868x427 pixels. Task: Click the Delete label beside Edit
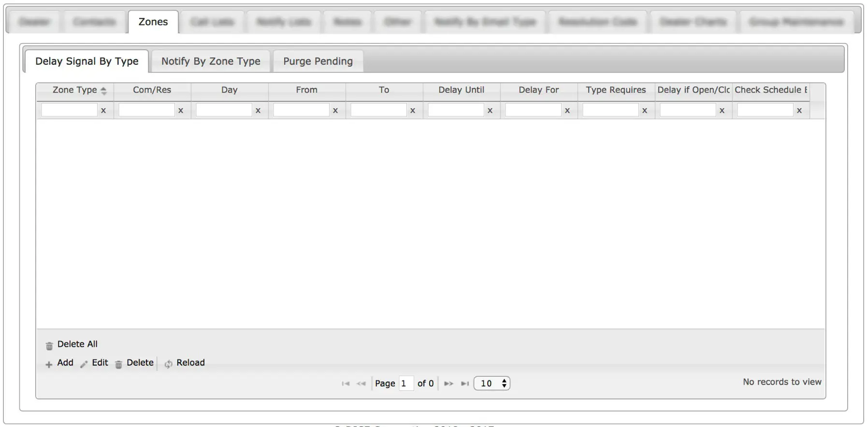tap(140, 363)
